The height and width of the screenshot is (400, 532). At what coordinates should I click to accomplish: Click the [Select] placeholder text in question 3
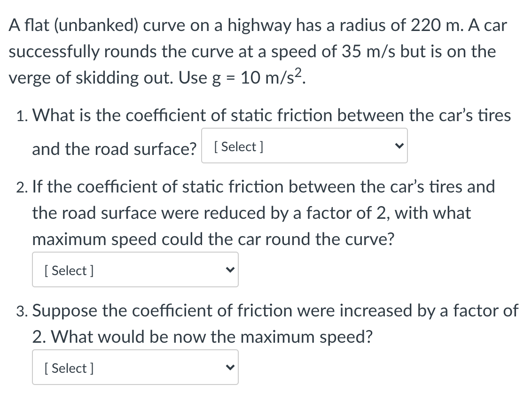68,368
